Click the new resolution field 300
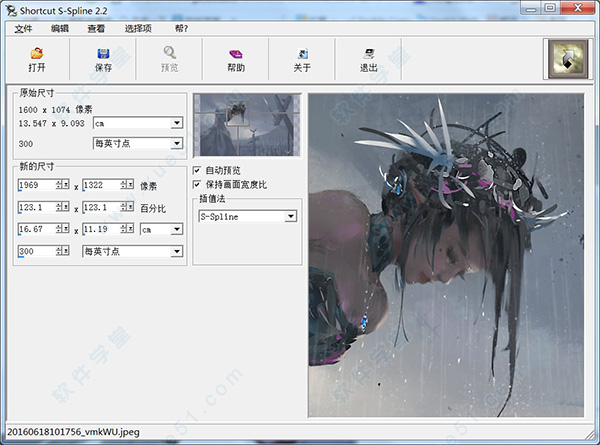Viewport: 600px width, 445px height. coord(37,251)
